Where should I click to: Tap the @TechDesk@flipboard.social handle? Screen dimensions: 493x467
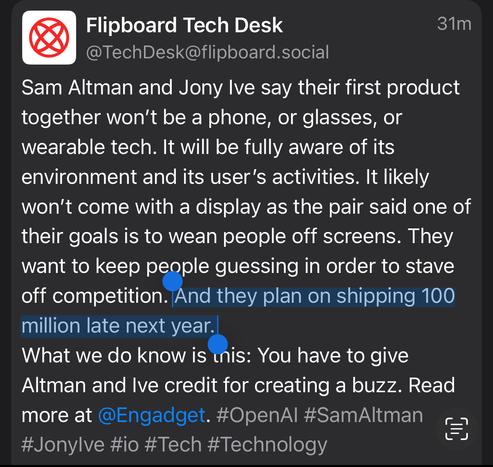click(207, 53)
